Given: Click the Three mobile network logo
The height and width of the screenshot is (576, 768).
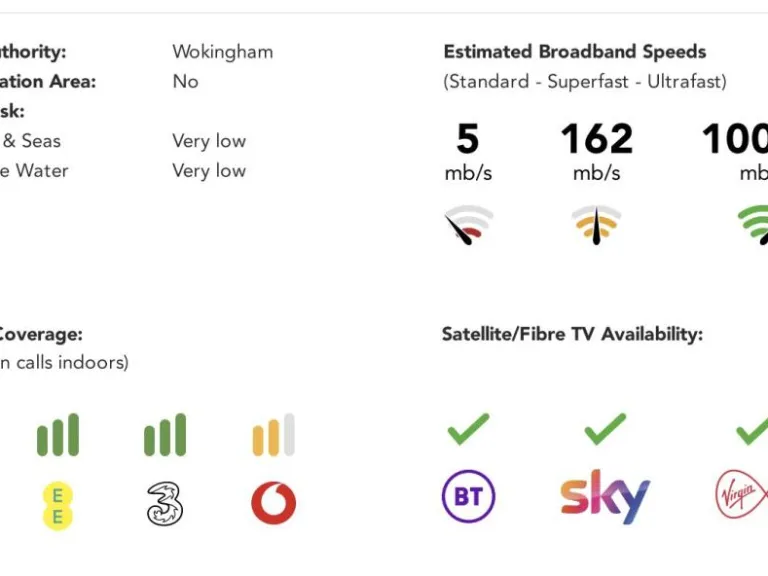Looking at the screenshot, I should pos(165,503).
